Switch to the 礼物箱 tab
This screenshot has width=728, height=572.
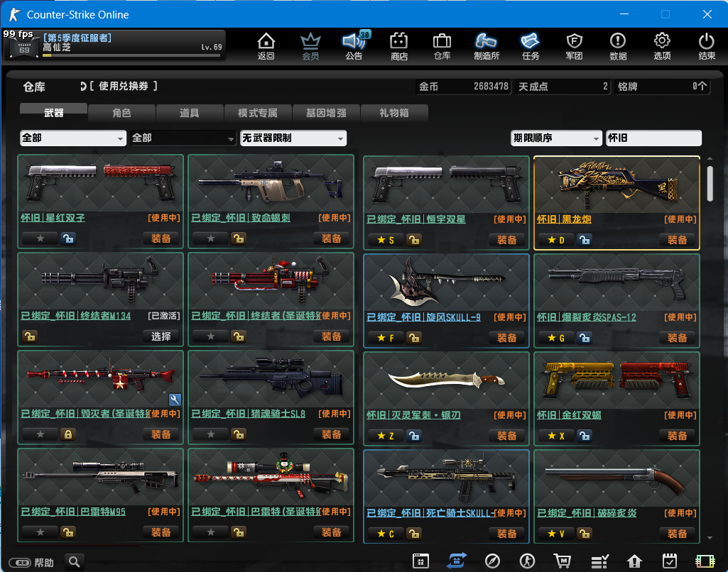(x=394, y=113)
